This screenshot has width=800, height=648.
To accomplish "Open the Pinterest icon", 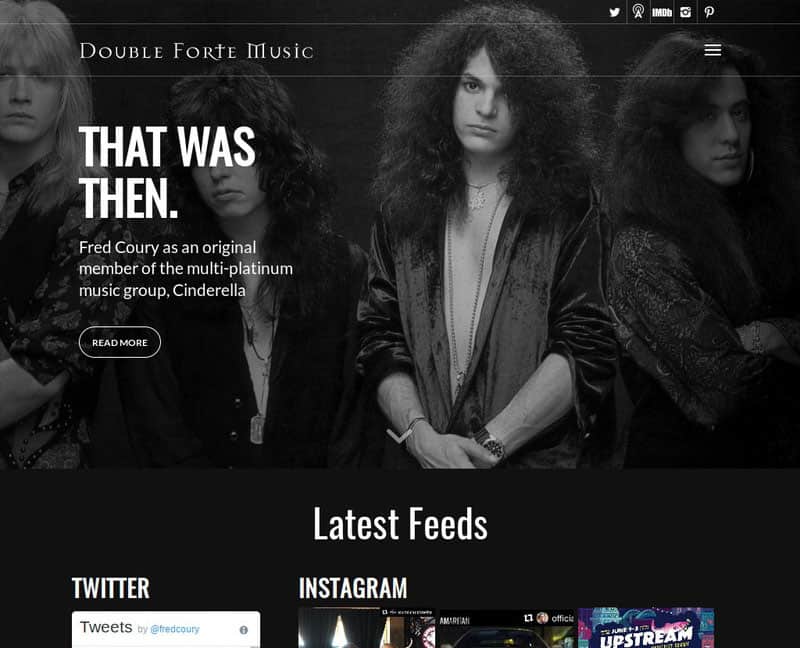I will click(709, 12).
